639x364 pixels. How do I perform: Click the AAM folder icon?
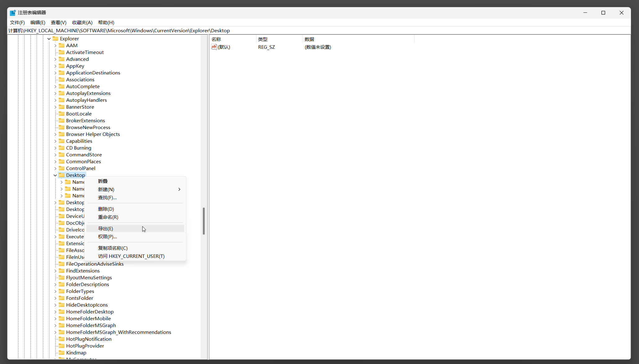62,46
